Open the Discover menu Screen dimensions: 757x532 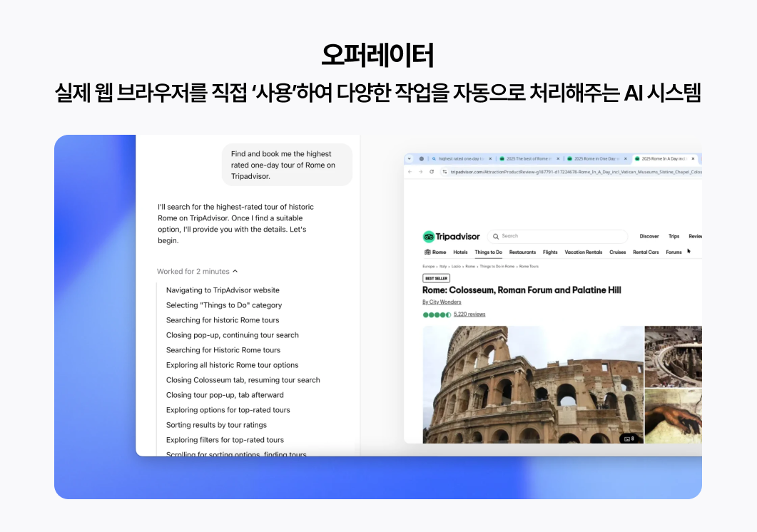(649, 237)
